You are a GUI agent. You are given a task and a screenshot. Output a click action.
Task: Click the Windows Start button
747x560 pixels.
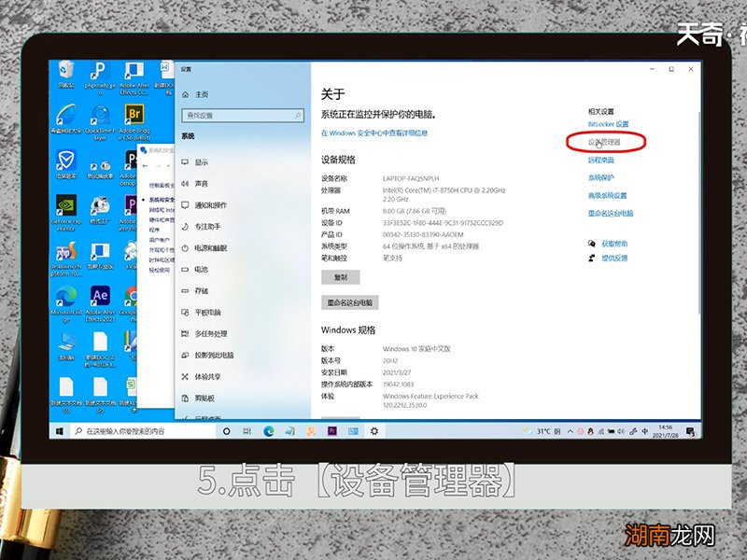click(61, 431)
